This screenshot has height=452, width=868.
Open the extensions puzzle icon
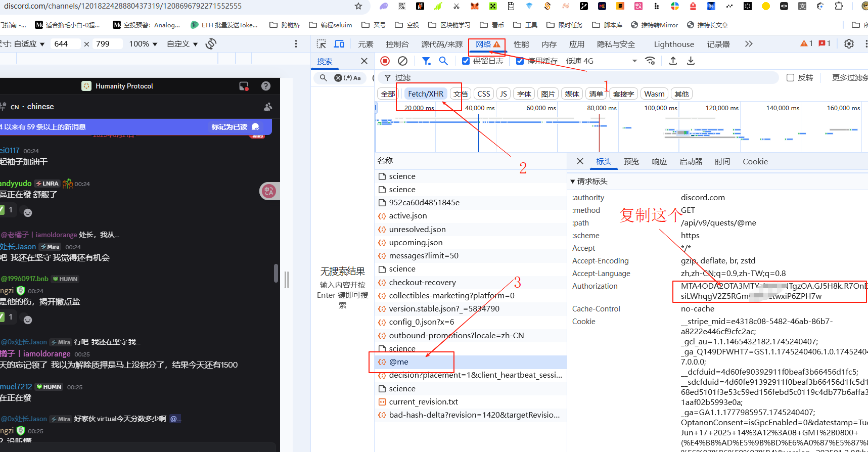(839, 6)
